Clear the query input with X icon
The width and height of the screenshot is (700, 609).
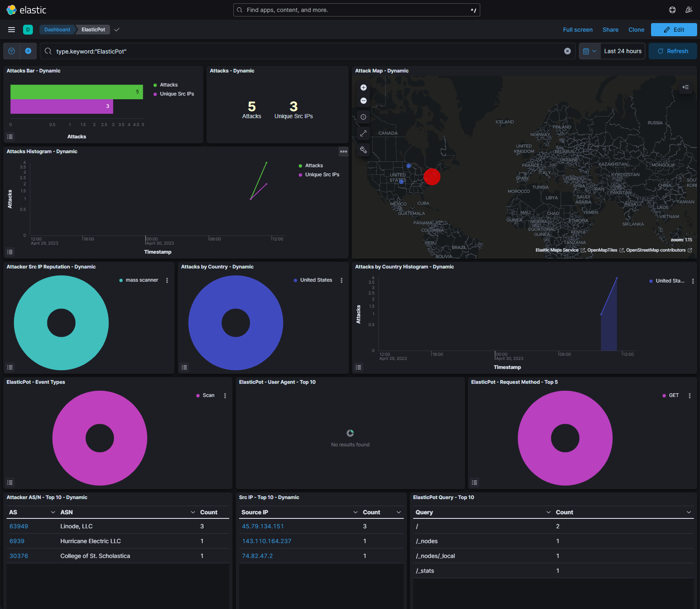click(567, 51)
